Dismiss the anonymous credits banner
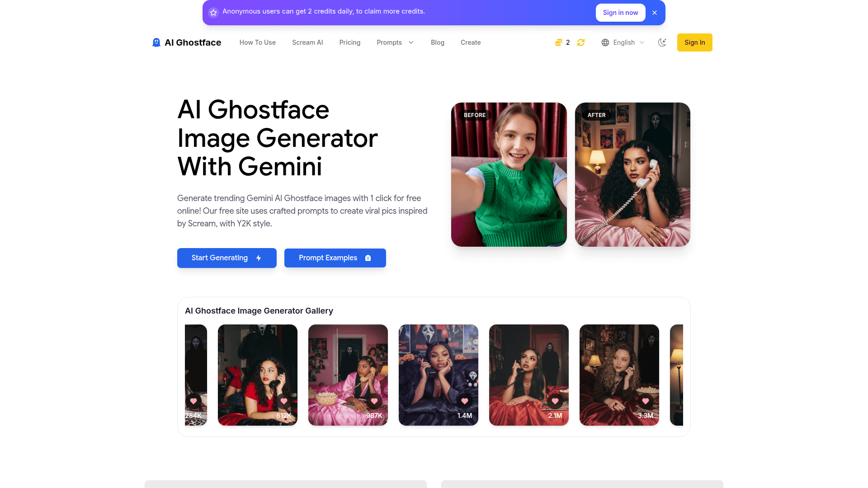The height and width of the screenshot is (488, 868). coord(655,13)
